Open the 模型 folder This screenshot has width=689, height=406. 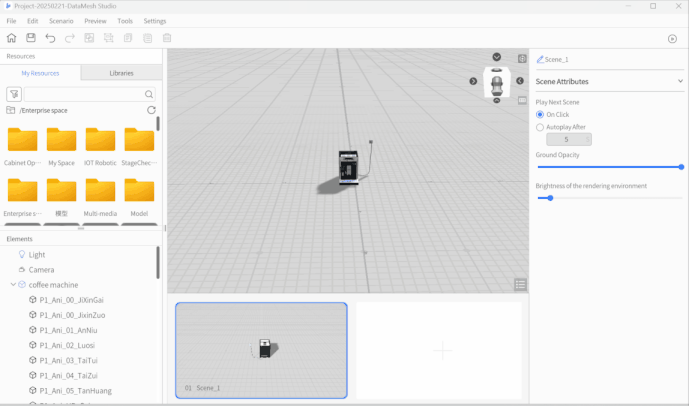(62, 198)
